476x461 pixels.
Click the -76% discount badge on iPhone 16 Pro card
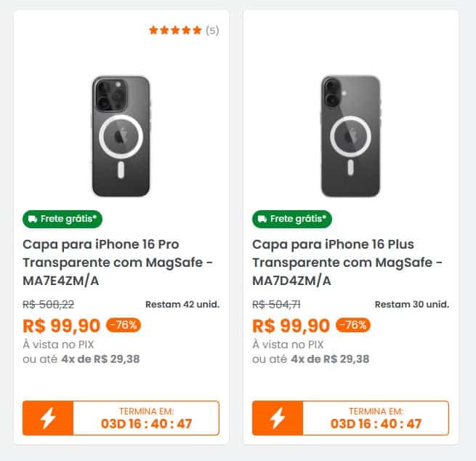point(124,325)
